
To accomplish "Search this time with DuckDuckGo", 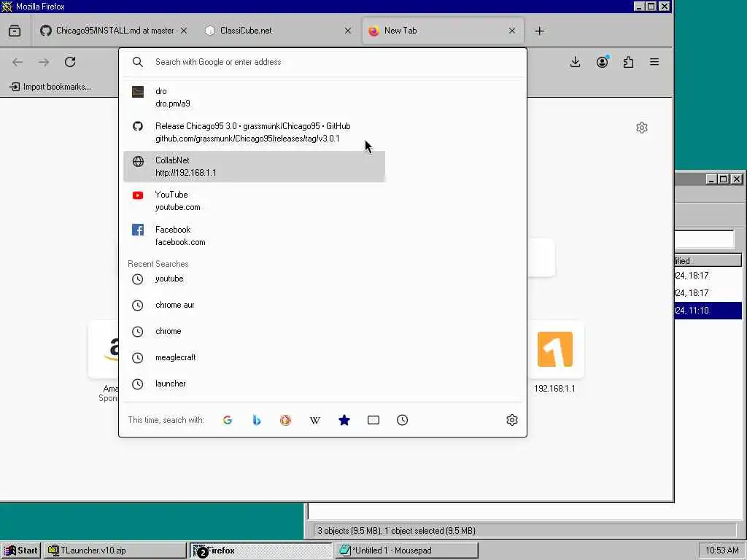I will [x=286, y=420].
